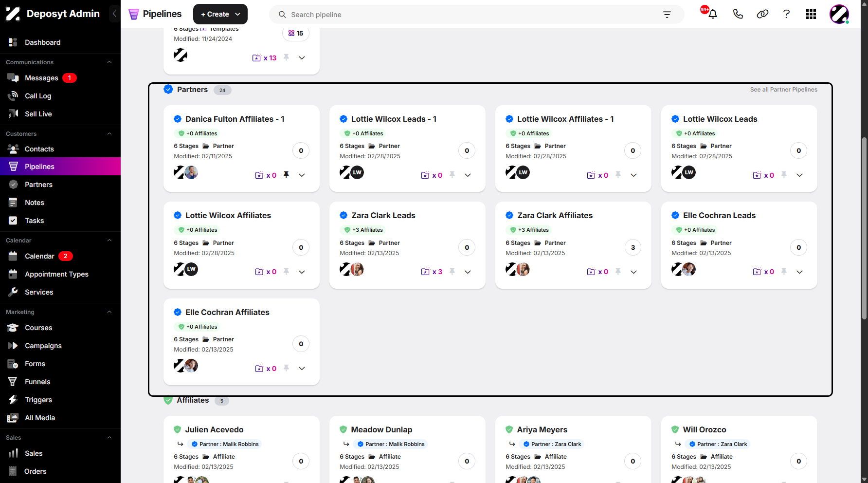The image size is (868, 483).
Task: Open search filter options icon
Action: 667,15
